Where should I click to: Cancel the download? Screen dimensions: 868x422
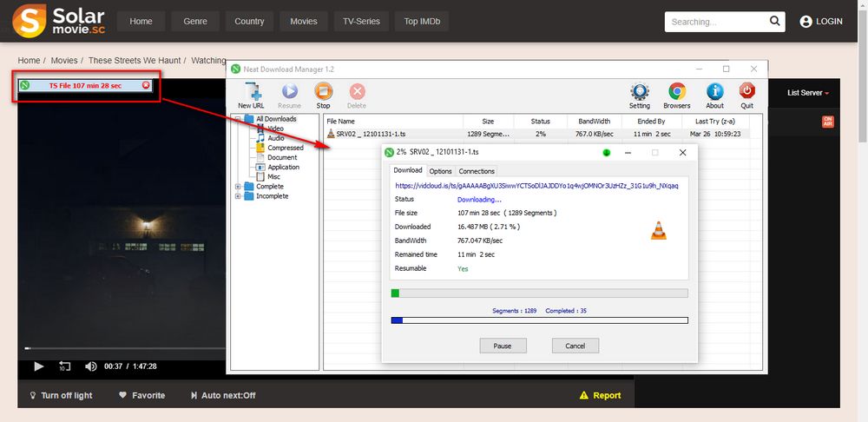[575, 346]
